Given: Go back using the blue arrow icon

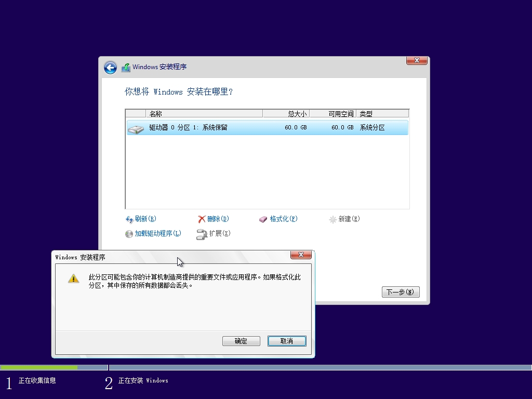Looking at the screenshot, I should pos(110,67).
